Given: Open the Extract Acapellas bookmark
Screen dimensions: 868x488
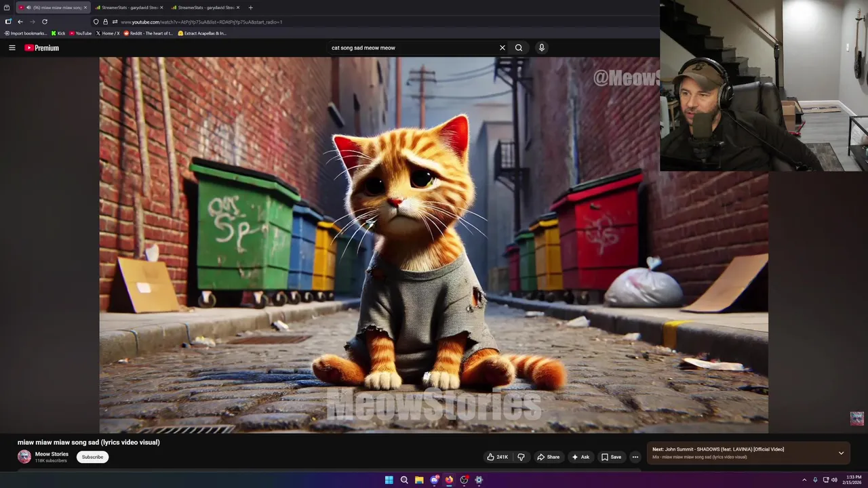Looking at the screenshot, I should [x=202, y=33].
